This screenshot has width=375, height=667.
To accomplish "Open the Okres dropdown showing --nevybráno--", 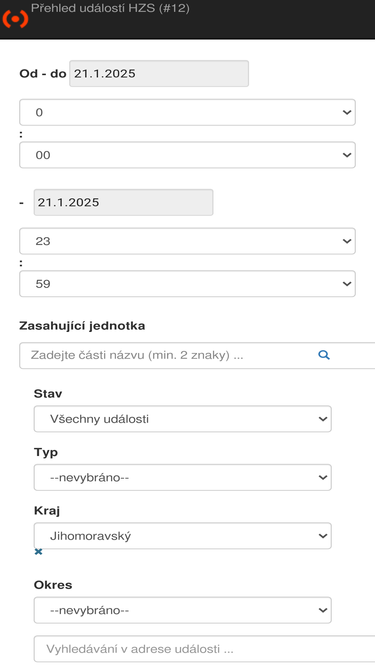I will point(183,610).
